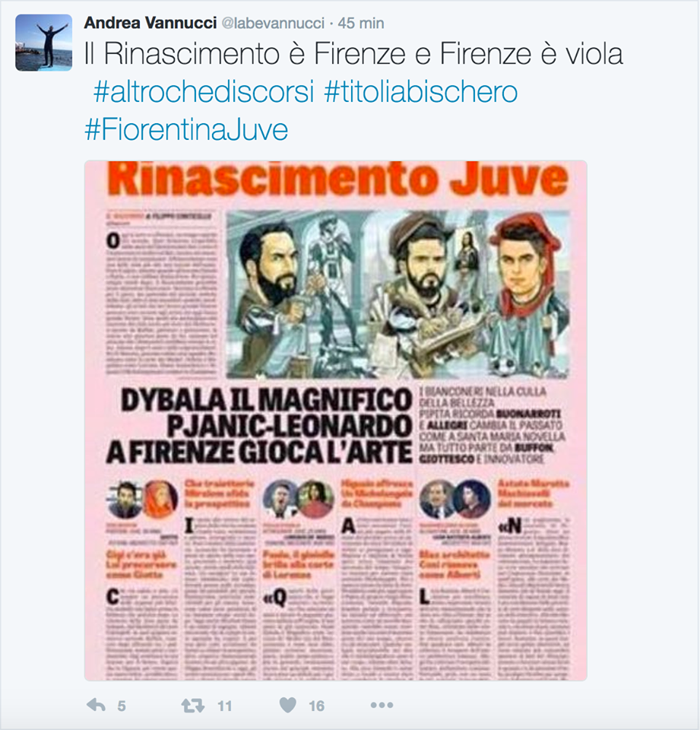Click the Andrea Vannucci display name
The image size is (700, 730).
[x=150, y=23]
